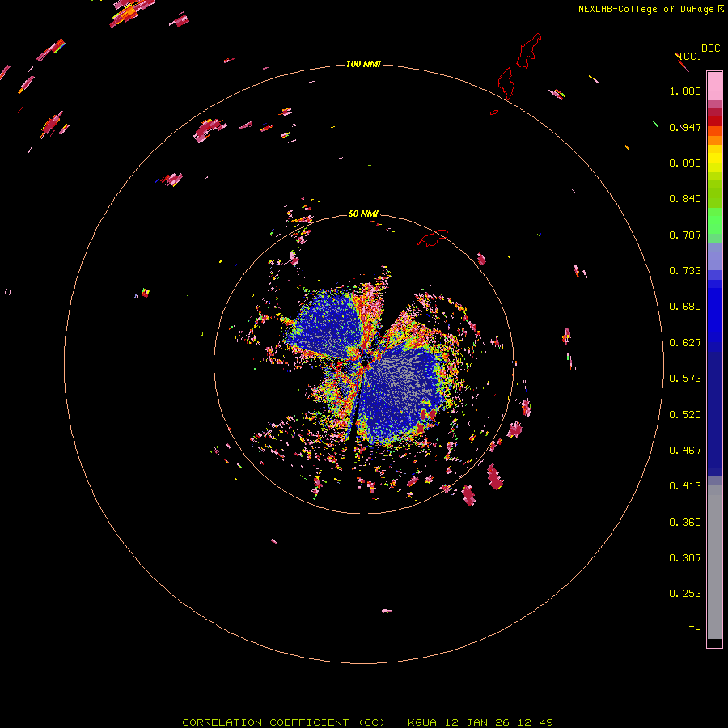Click the TH threshold label

(695, 630)
